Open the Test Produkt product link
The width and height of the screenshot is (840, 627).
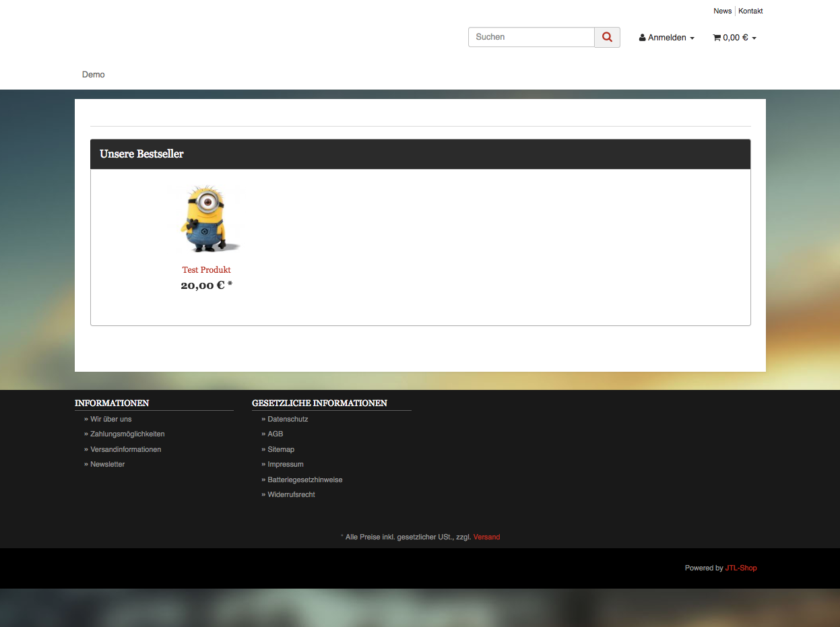click(206, 270)
